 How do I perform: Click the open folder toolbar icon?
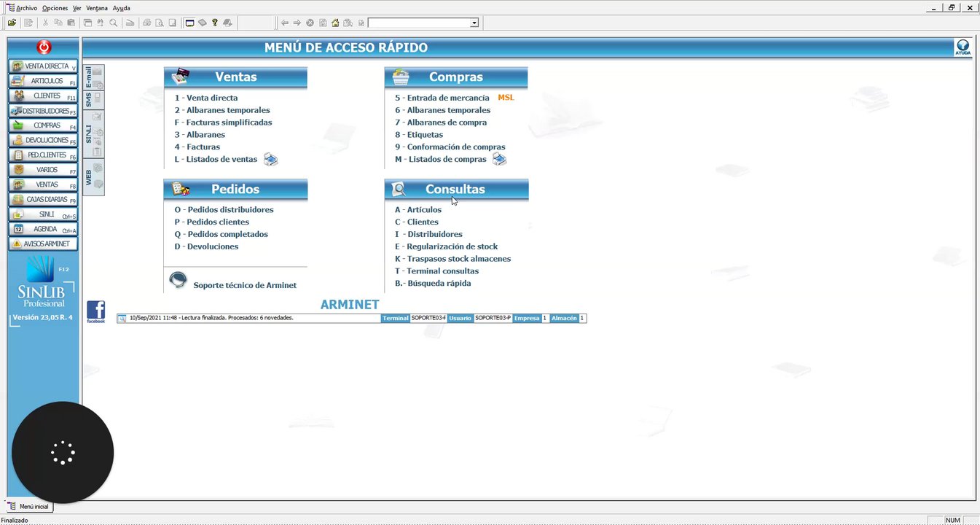[x=12, y=23]
